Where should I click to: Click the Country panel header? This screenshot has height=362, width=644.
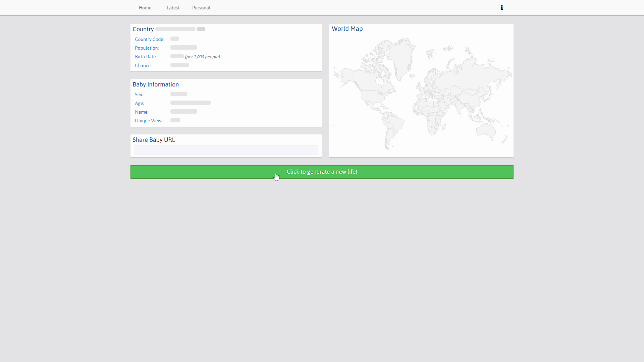point(143,29)
